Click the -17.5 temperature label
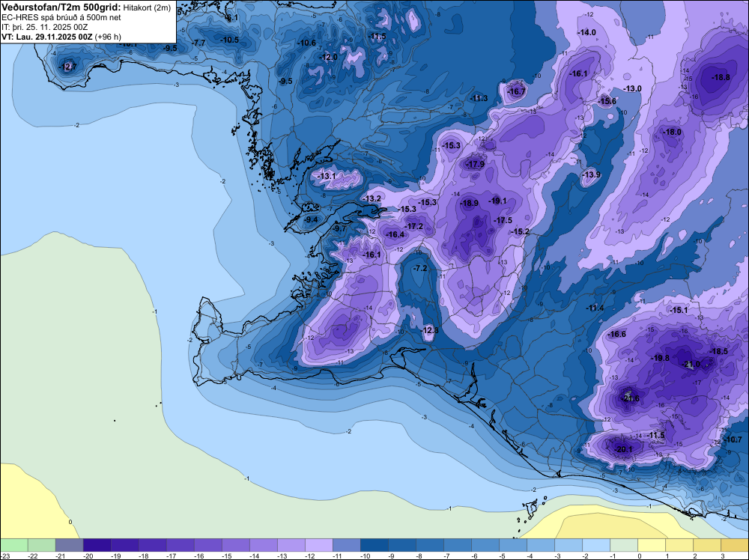Viewport: 749px width, 560px height. [x=503, y=220]
